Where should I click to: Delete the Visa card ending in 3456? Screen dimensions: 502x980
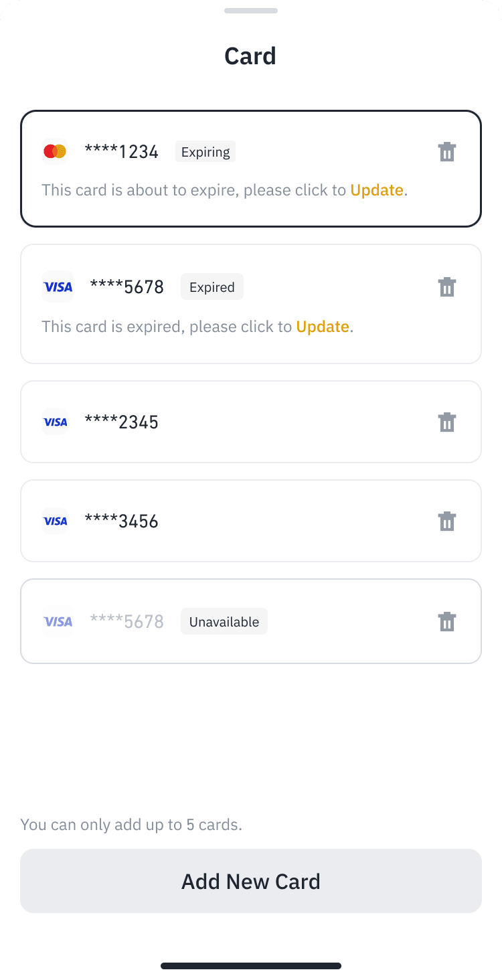(447, 521)
